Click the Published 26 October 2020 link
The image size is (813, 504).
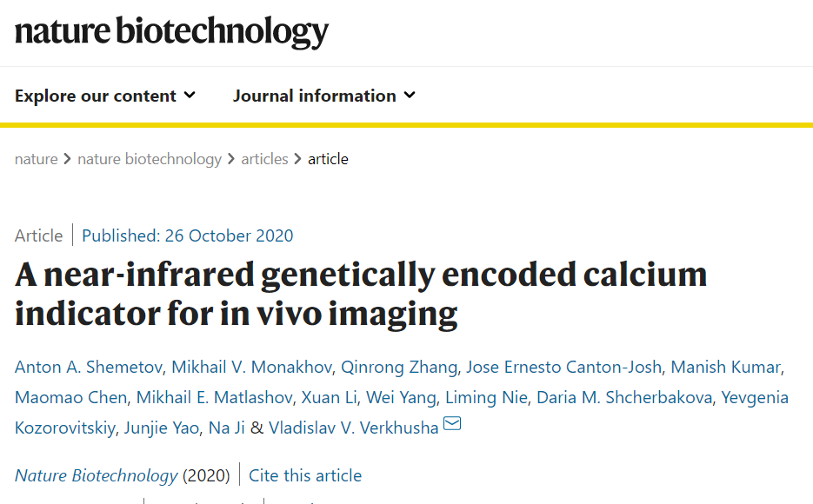(188, 235)
